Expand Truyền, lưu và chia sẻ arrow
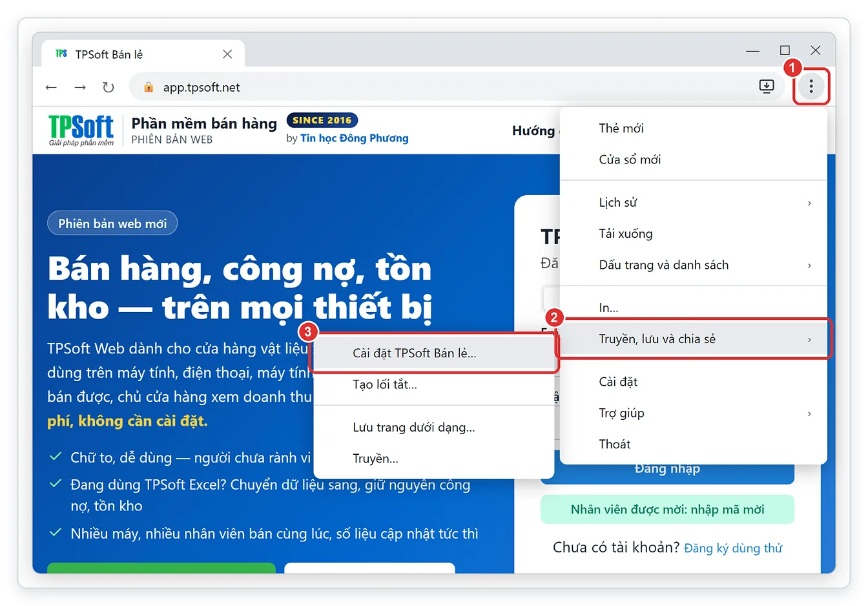Image resolution: width=868 pixels, height=606 pixels. (809, 340)
